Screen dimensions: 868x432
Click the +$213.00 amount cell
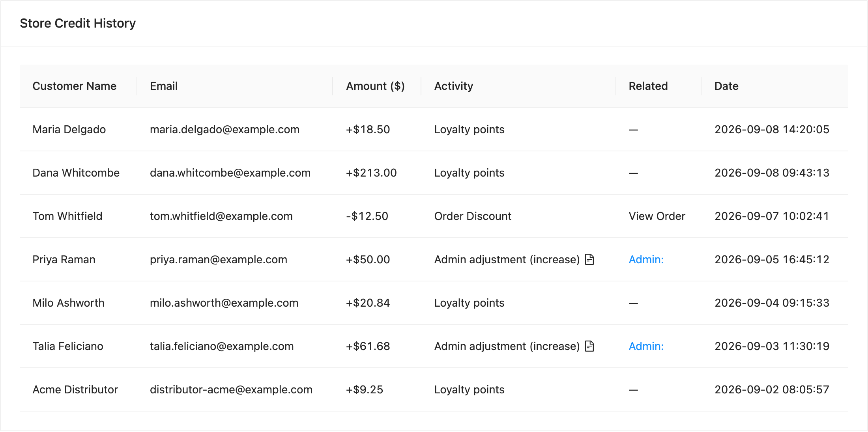371,173
